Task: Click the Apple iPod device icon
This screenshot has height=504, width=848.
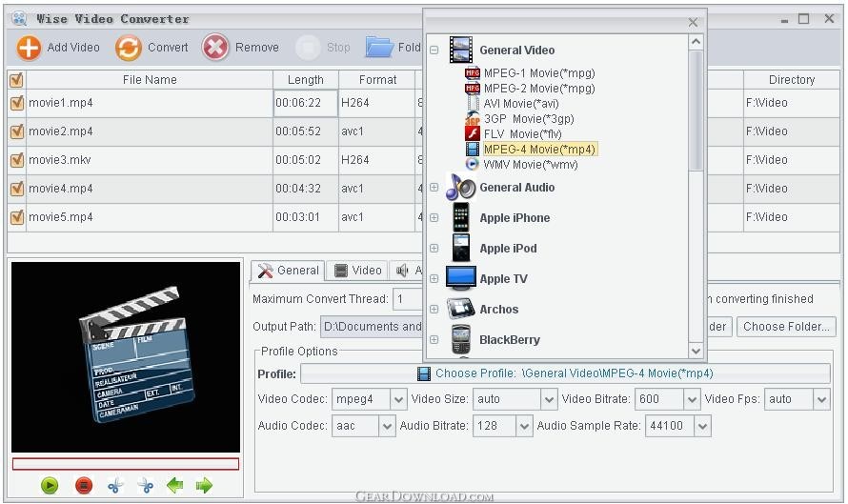Action: tap(461, 248)
